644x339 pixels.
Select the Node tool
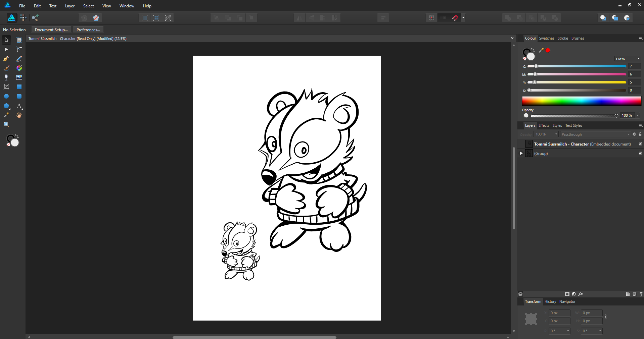(6, 49)
